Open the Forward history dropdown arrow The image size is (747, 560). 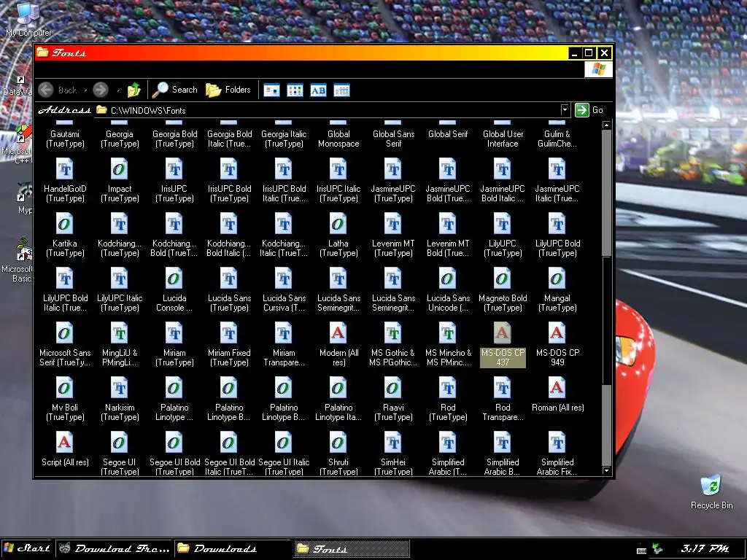(x=118, y=90)
